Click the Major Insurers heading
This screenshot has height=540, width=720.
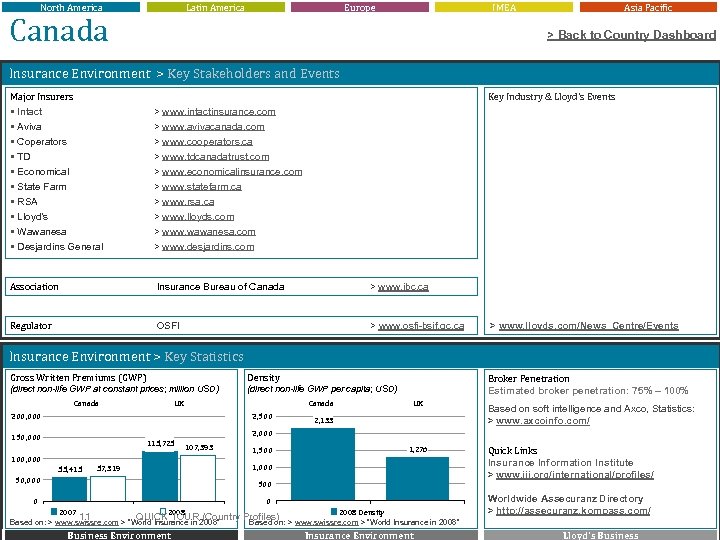pyautogui.click(x=42, y=97)
